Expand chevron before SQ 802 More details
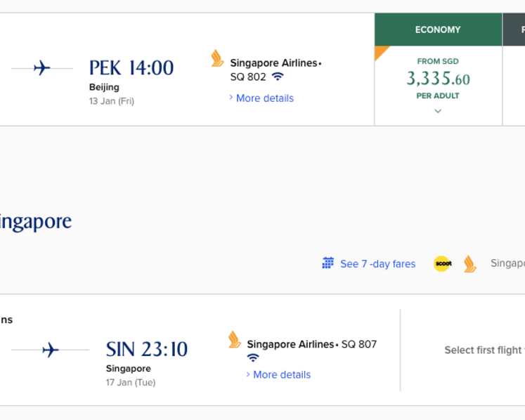The image size is (525, 420). (x=231, y=98)
